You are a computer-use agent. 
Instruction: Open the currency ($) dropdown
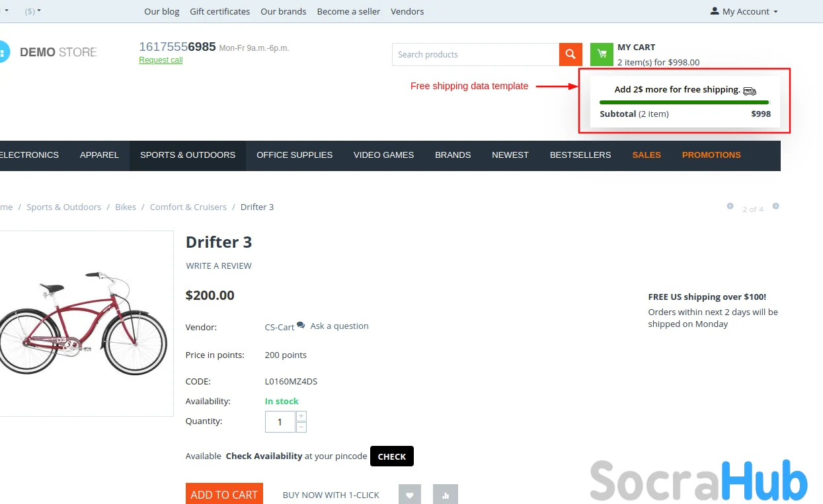32,11
